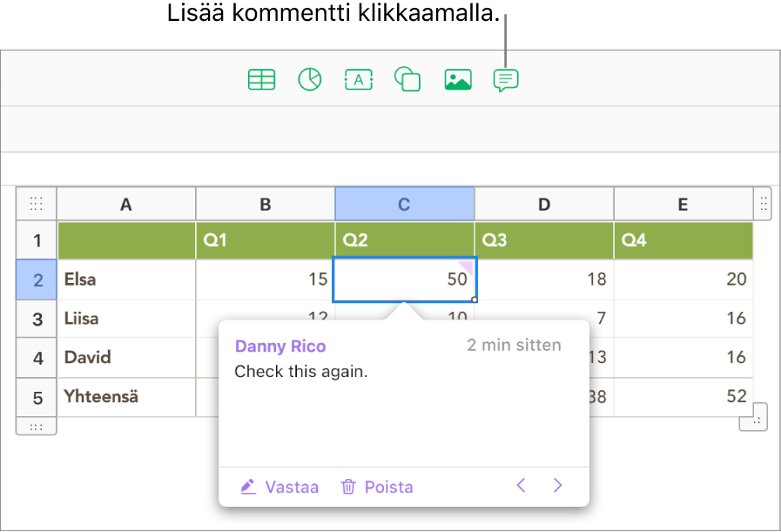The height and width of the screenshot is (532, 781).
Task: Click the add-row handle at bottom left
Action: [x=37, y=427]
